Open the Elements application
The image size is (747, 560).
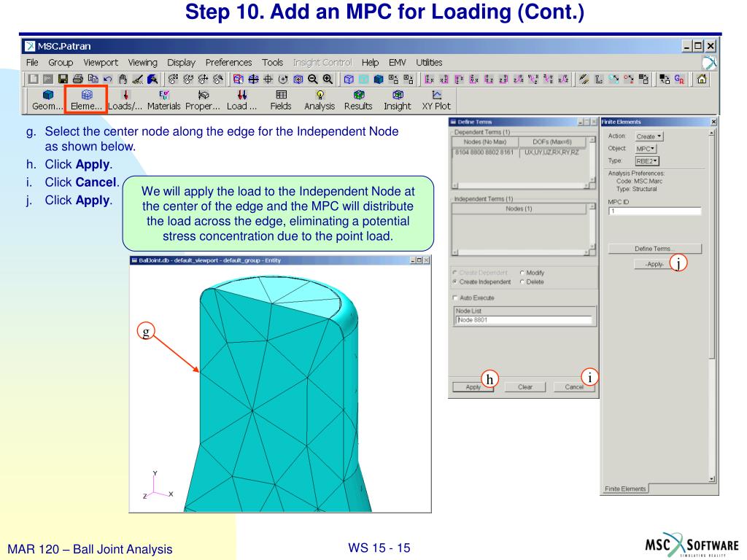point(86,100)
